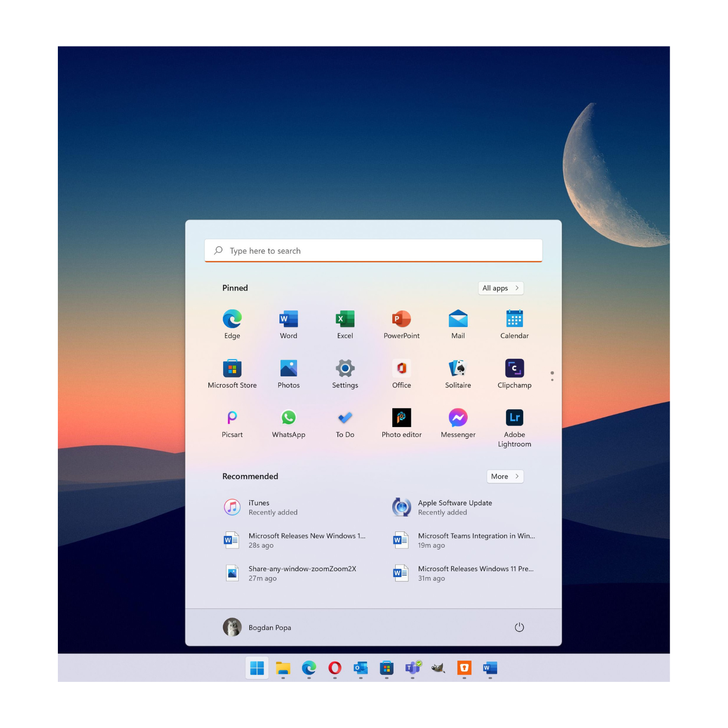Open Microsoft To Do
Viewport: 728px width, 728px height.
(x=345, y=422)
